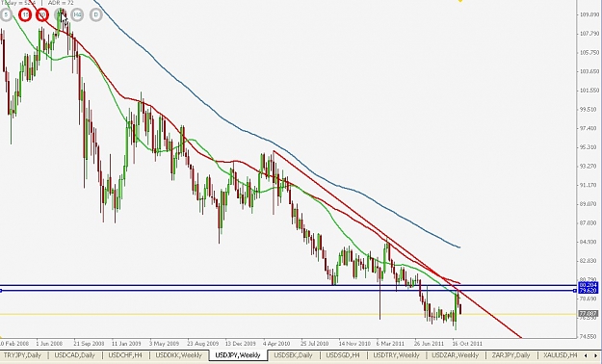This screenshot has height=364, width=602.
Task: Click the 103.650 price scale value
Action: [589, 72]
